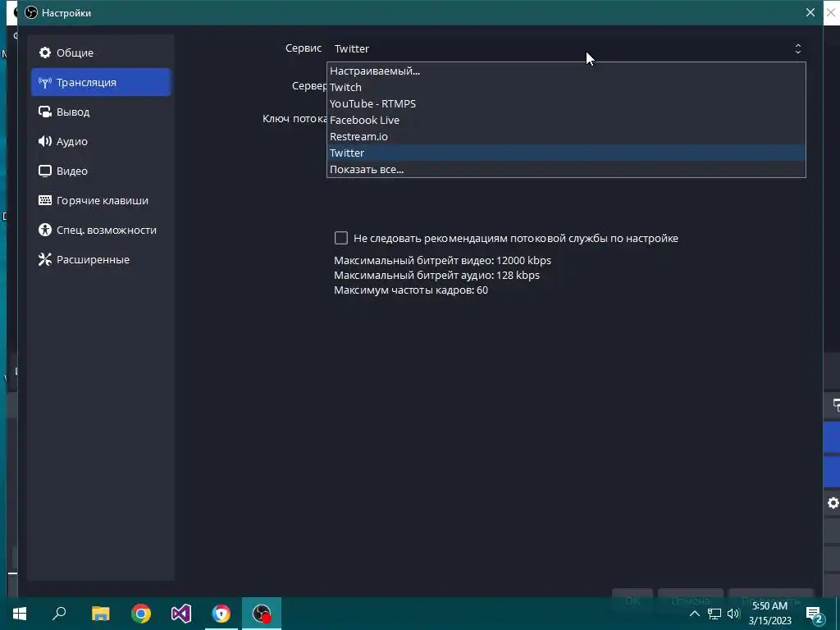Click Максимальный битрейт видео: 12000 kbps text
This screenshot has height=630, width=840.
pyautogui.click(x=442, y=260)
